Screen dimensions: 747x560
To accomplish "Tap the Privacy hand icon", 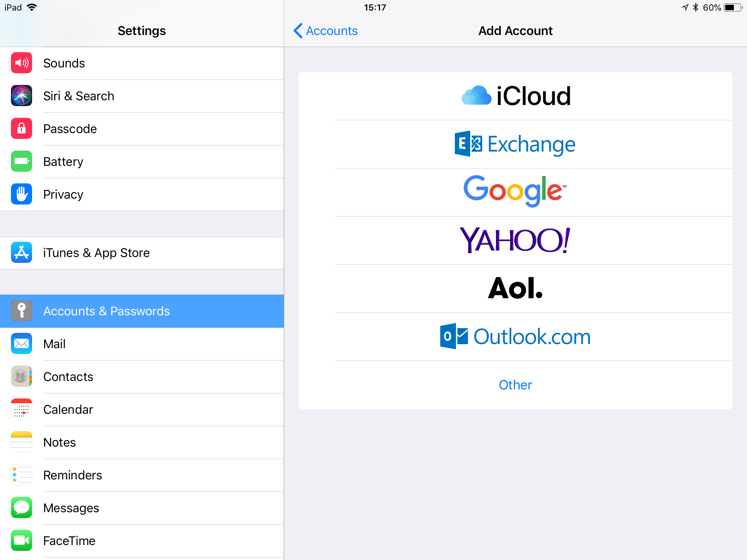I will (x=22, y=194).
